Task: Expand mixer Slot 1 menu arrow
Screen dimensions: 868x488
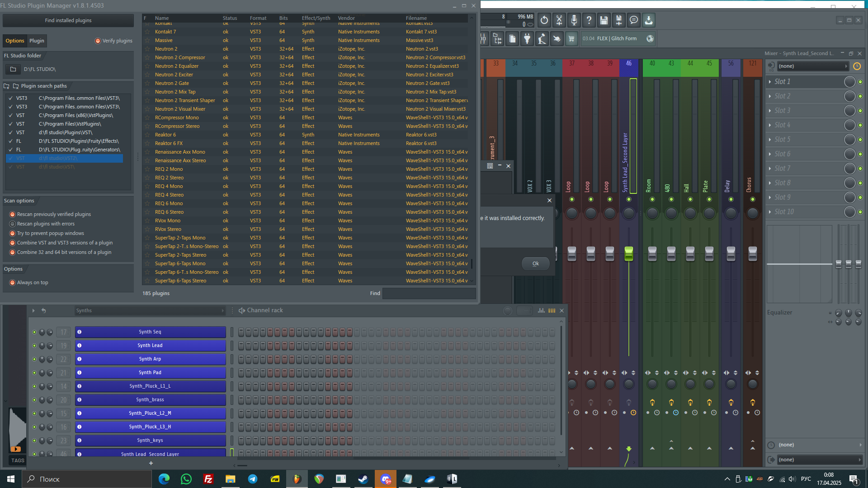Action: tap(770, 82)
